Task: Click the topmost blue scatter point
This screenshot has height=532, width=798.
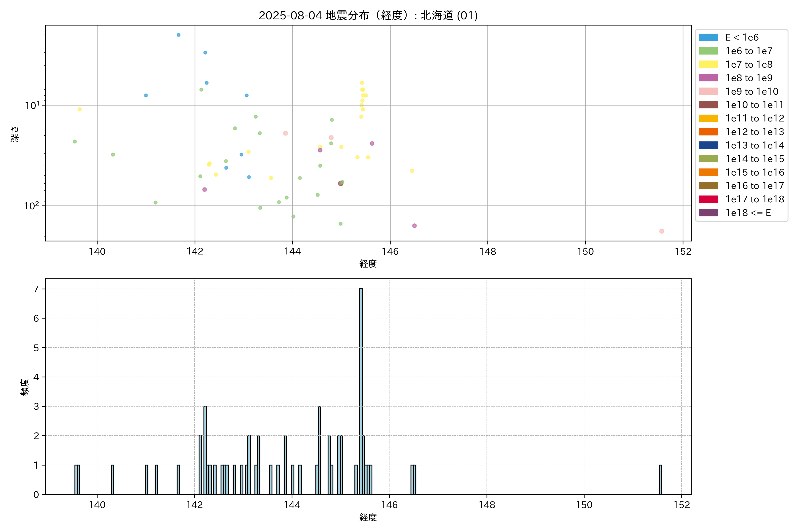Action: (x=178, y=35)
